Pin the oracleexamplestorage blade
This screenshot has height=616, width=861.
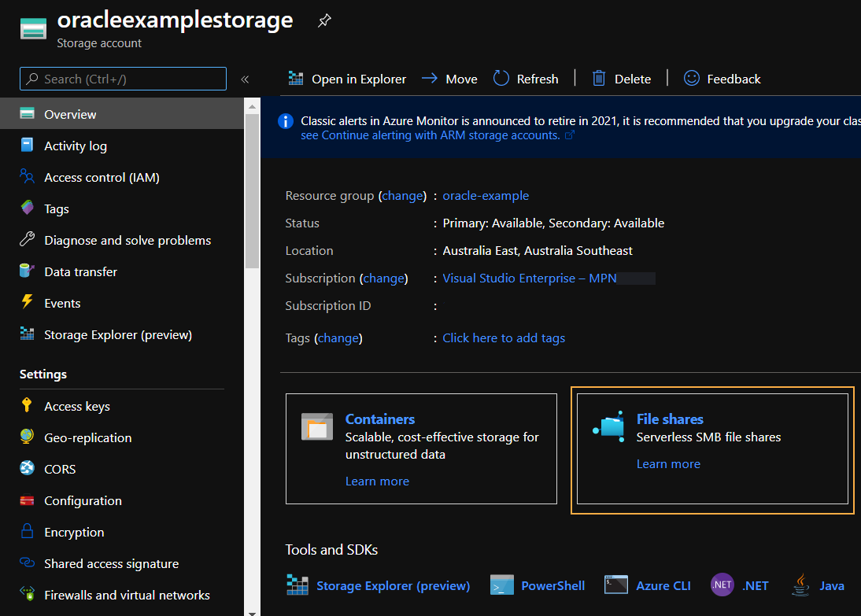[324, 21]
